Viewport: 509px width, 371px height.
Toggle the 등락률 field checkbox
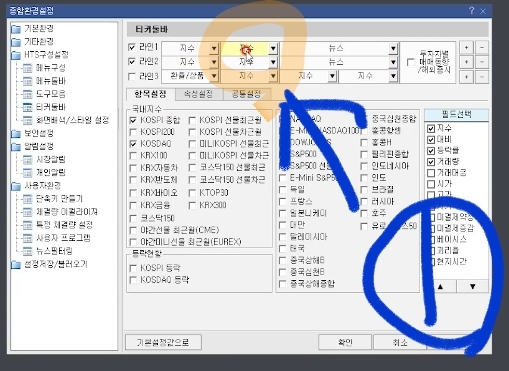pyautogui.click(x=431, y=151)
